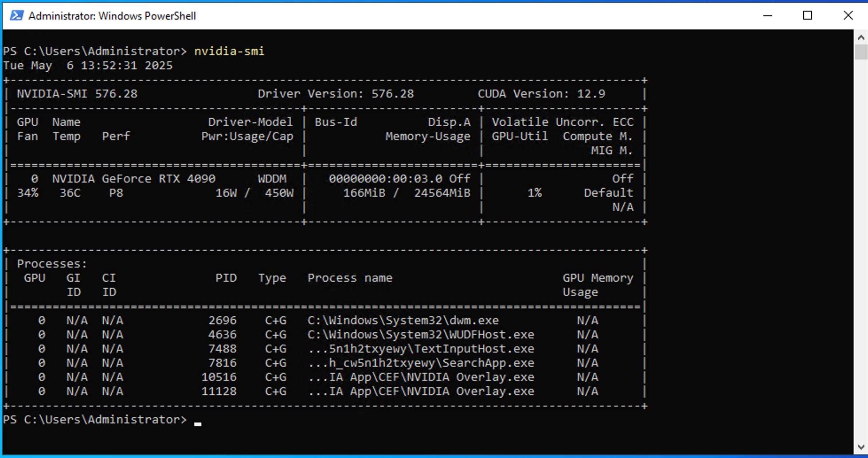The image size is (868, 458).
Task: Click GPU name 'NVIDIA GeForce RTX 4090'
Action: click(134, 179)
